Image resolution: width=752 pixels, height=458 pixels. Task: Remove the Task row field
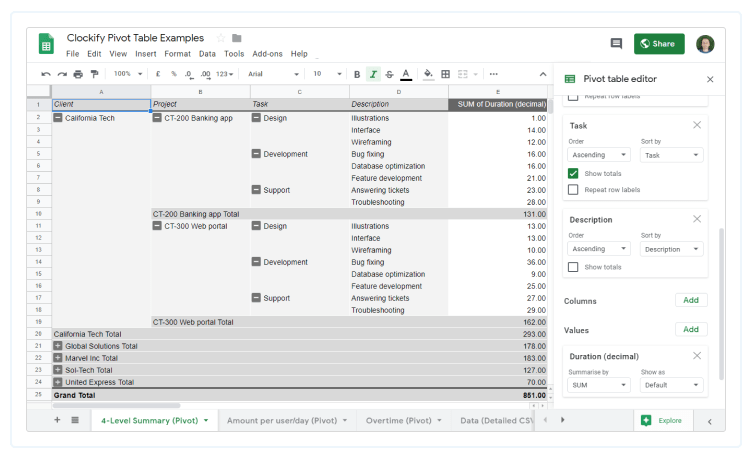697,125
